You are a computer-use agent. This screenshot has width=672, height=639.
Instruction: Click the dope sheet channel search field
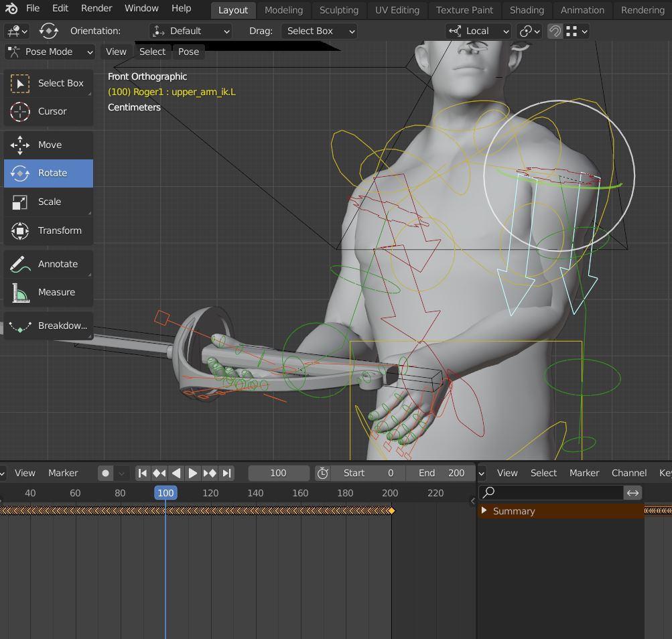(x=551, y=493)
